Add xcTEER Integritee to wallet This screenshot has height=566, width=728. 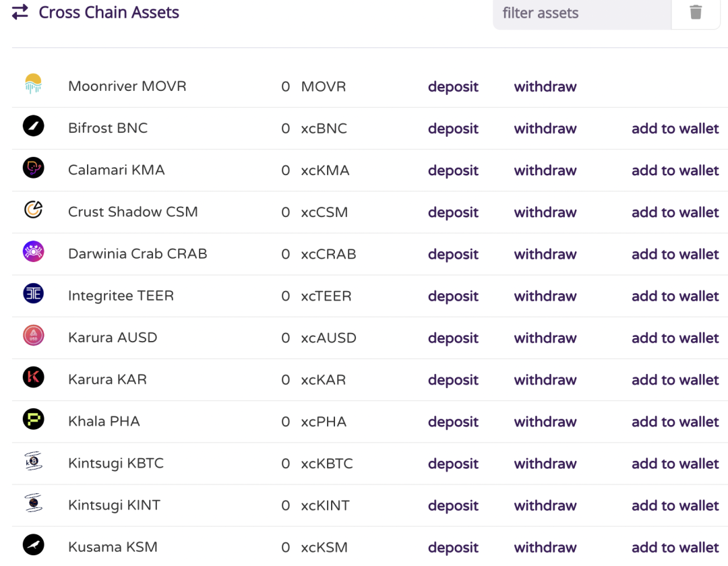(x=675, y=296)
